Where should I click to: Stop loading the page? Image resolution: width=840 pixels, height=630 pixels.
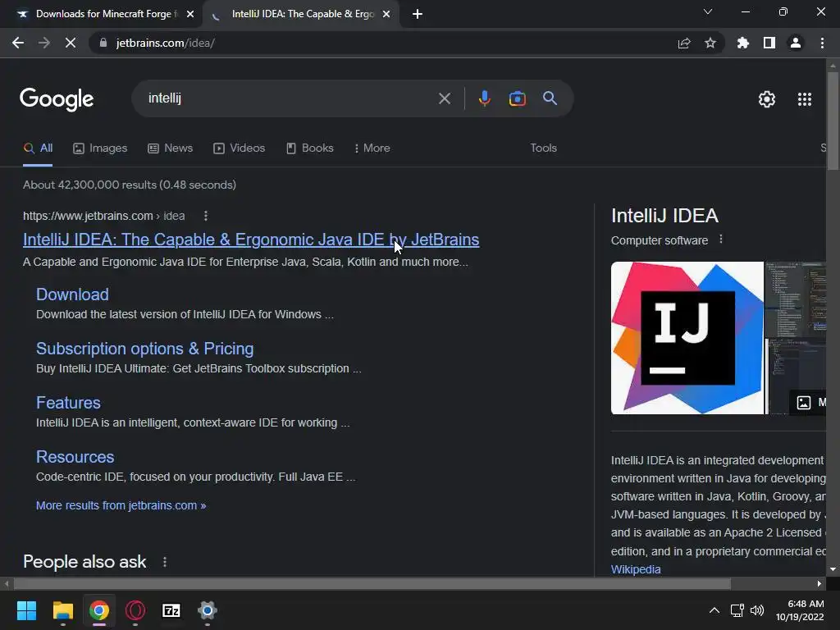pyautogui.click(x=71, y=43)
